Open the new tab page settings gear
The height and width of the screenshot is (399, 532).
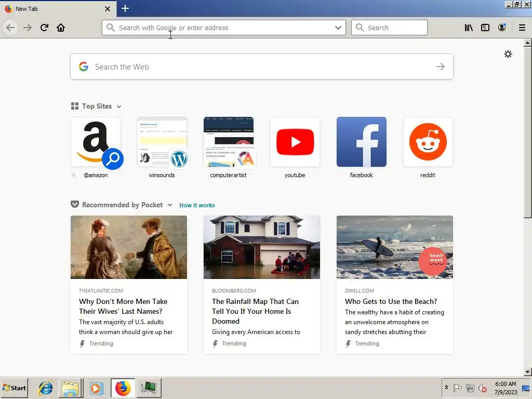508,54
